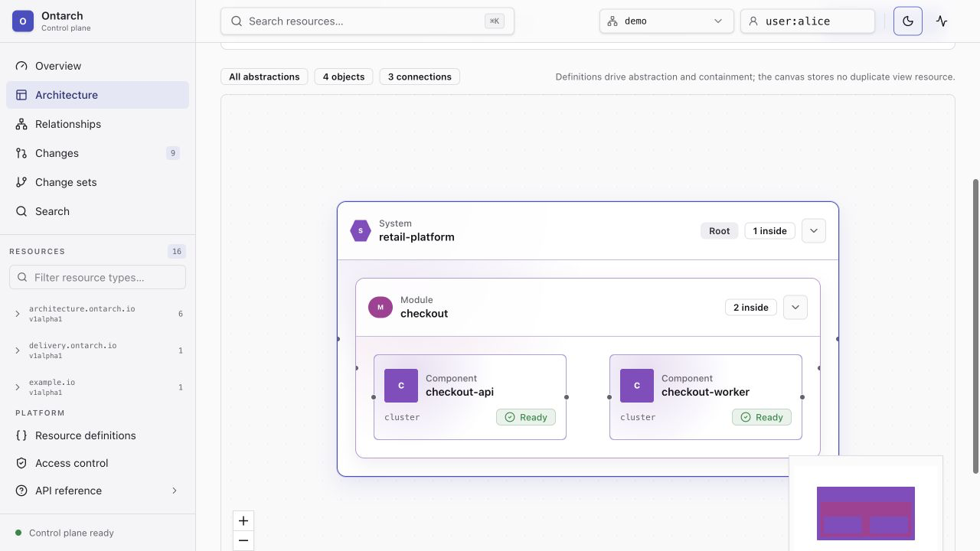980x551 pixels.
Task: Click the Ontarch logo icon
Action: [23, 21]
